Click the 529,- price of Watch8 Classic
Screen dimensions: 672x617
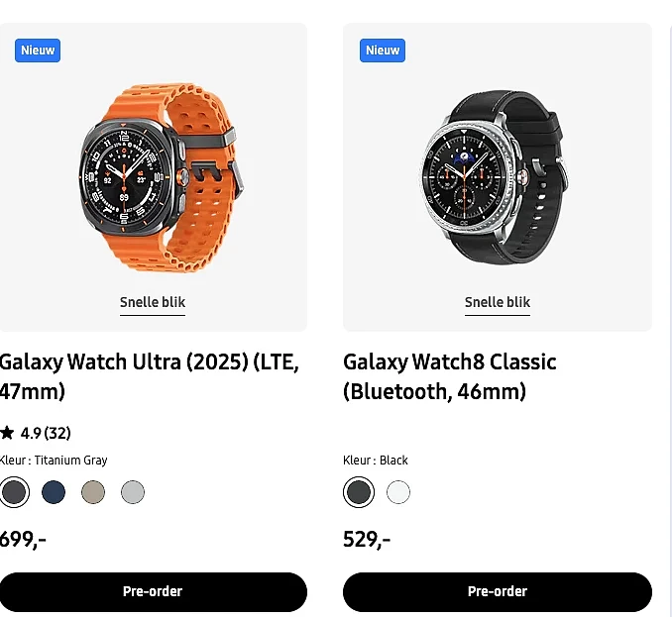(367, 540)
